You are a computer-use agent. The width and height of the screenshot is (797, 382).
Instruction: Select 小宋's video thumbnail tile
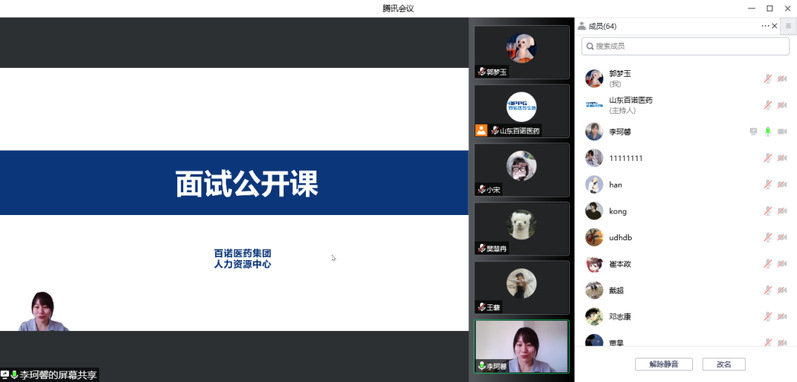coord(522,170)
